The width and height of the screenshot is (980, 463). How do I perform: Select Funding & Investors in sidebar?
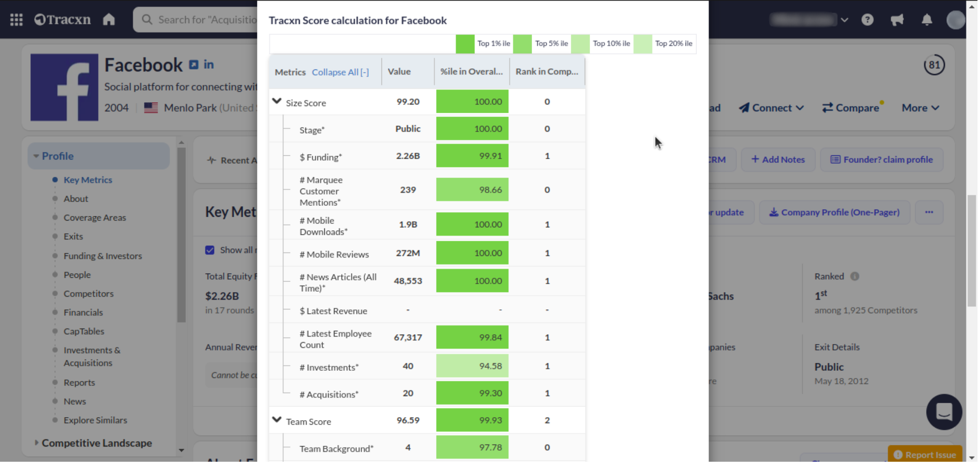(x=103, y=256)
